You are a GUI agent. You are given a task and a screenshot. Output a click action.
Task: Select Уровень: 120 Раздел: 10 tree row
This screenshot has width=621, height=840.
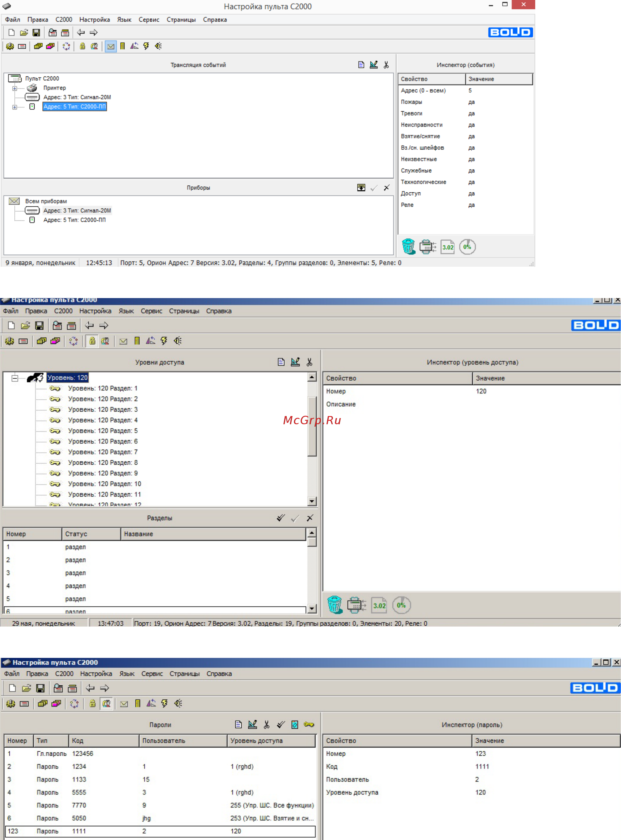point(105,484)
